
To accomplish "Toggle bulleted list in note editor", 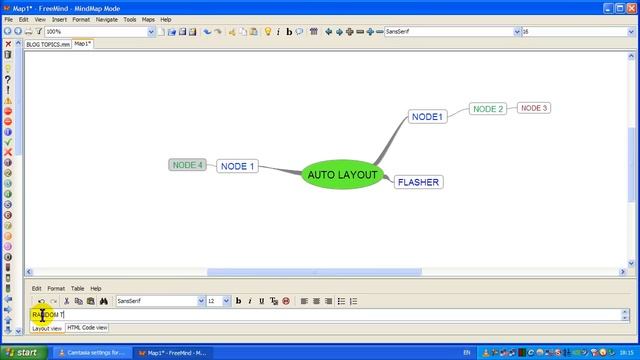I will pos(341,301).
